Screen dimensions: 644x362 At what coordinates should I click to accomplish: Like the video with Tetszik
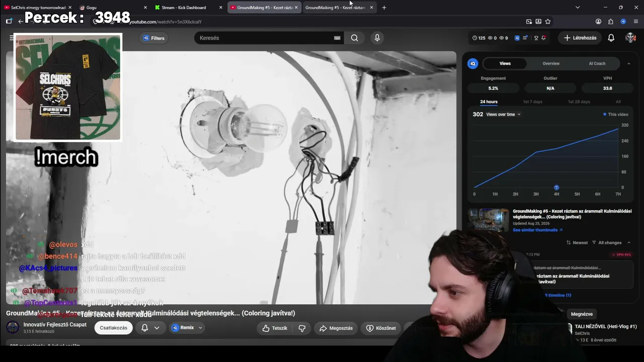click(275, 328)
